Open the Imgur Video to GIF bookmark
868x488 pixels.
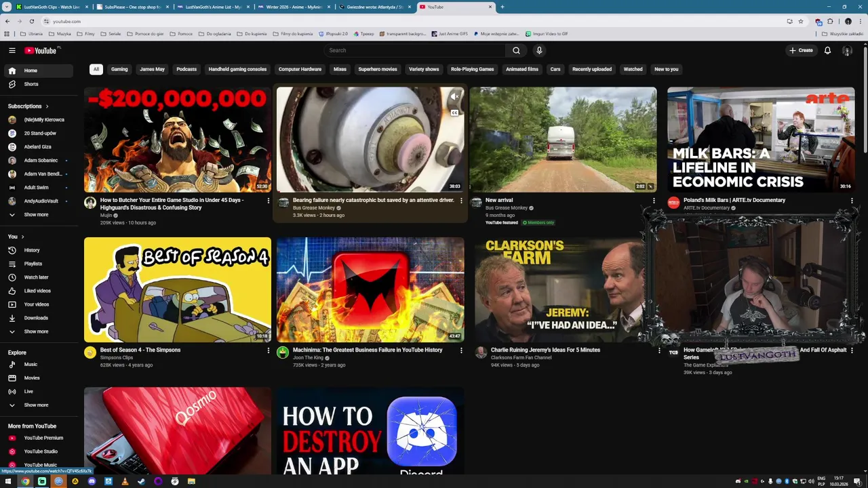pos(546,33)
